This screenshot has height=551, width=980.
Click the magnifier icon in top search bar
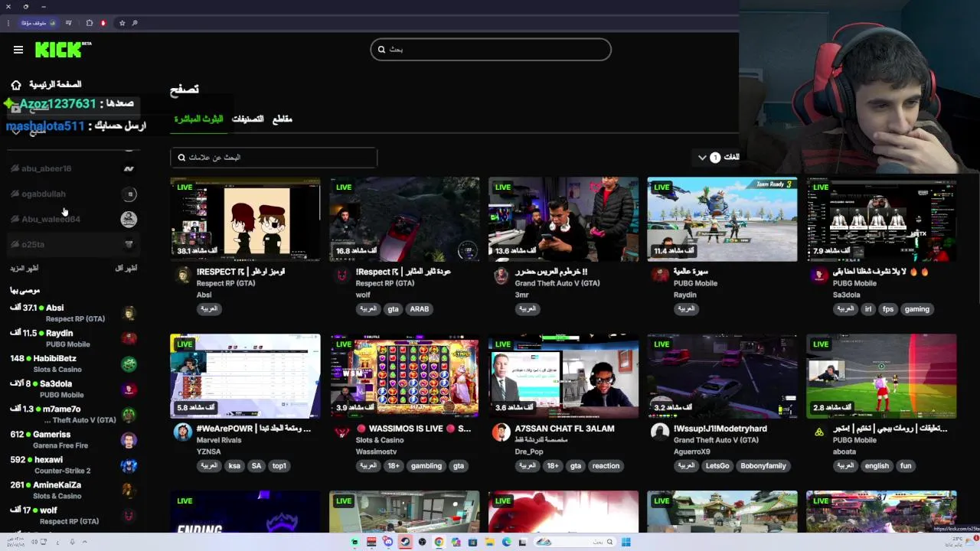381,50
